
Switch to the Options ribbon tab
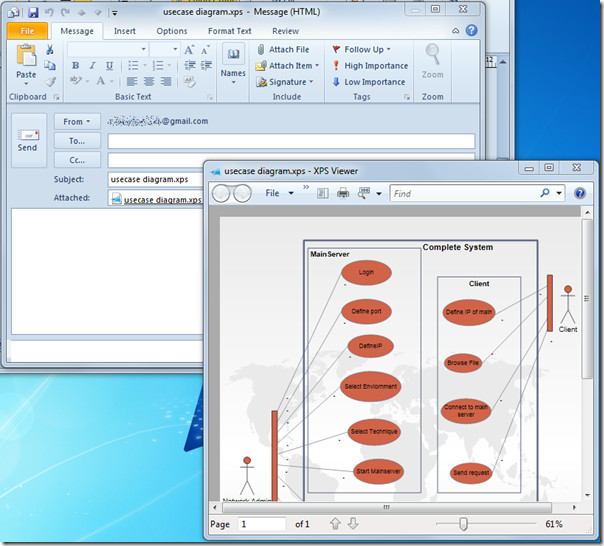pos(172,31)
